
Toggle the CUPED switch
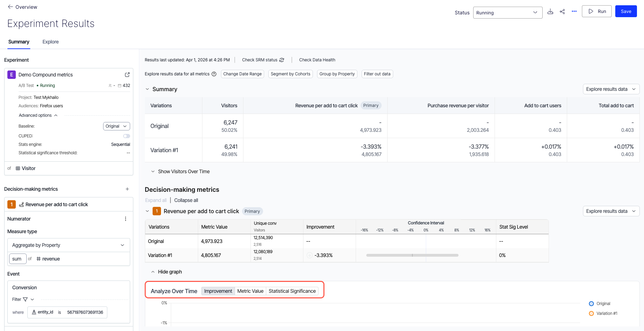tap(126, 136)
